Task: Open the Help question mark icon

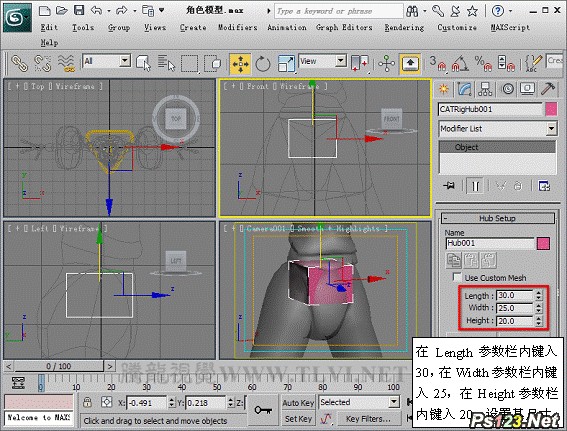Action: tap(498, 11)
